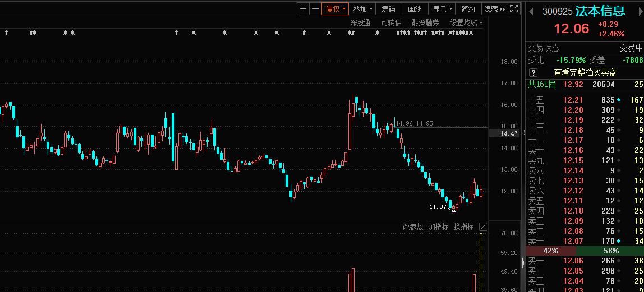
Task: Select the 深股通 tag
Action: pyautogui.click(x=360, y=22)
